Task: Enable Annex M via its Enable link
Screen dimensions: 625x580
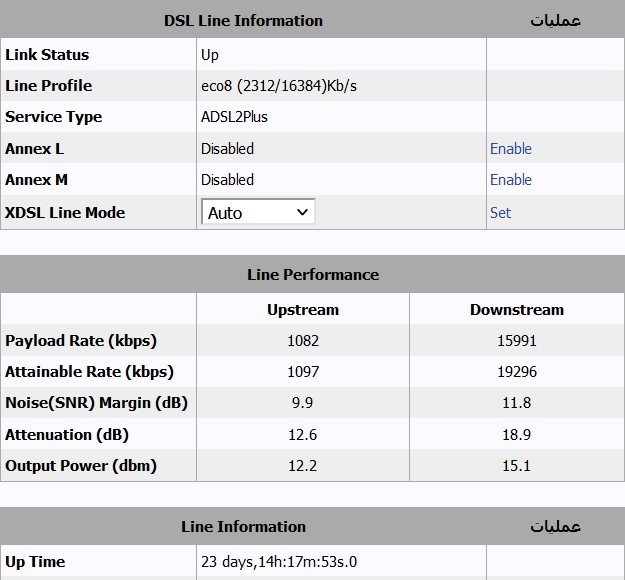Action: click(511, 180)
